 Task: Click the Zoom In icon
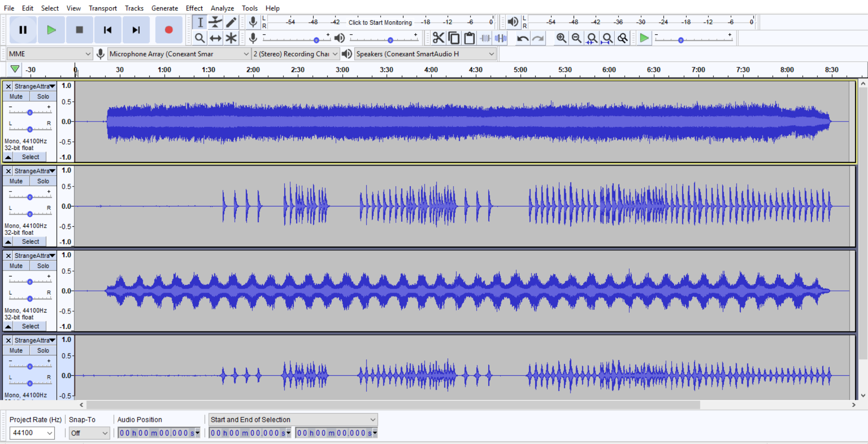(x=561, y=38)
